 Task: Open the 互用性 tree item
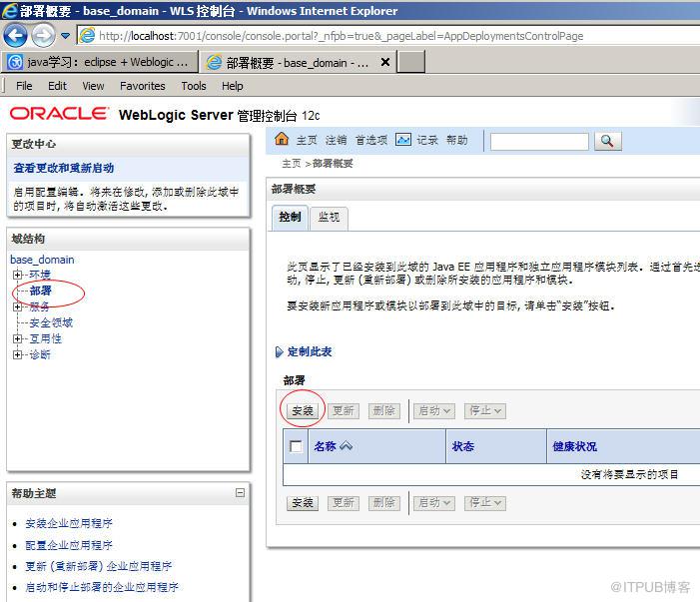tap(45, 338)
